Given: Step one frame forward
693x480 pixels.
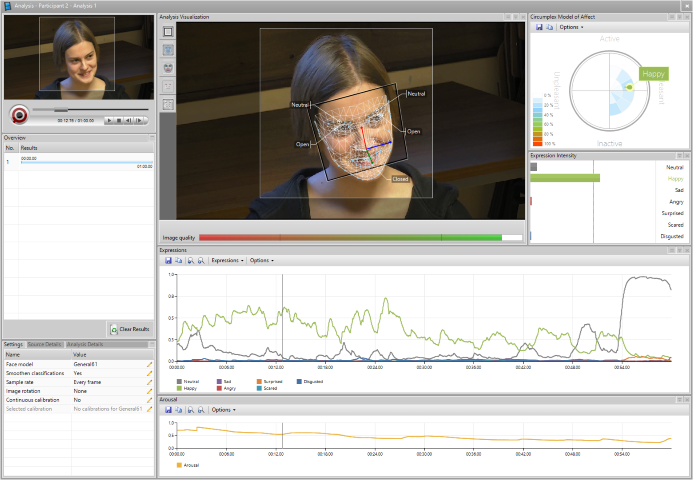Looking at the screenshot, I should (139, 120).
